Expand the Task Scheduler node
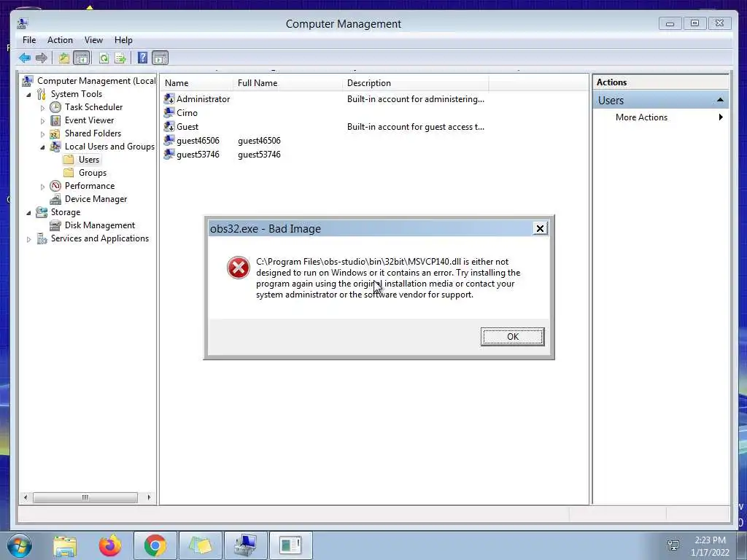Viewport: 747px width, 560px height. pos(43,108)
